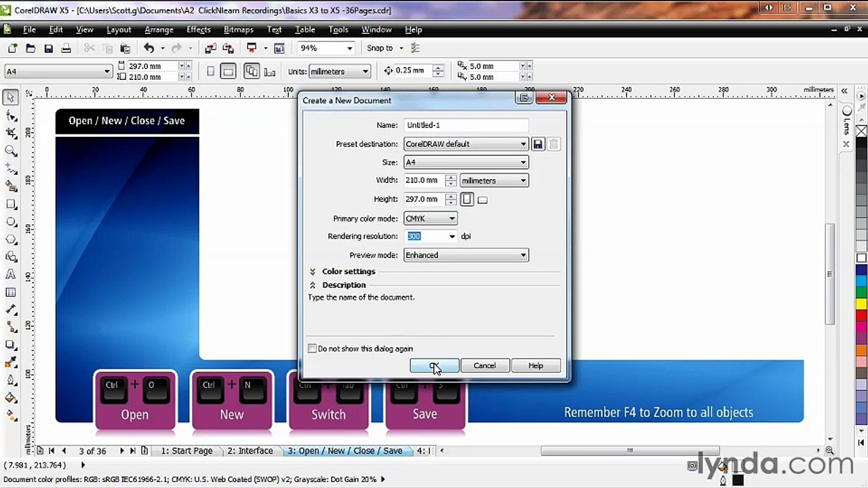Open the Primary color mode dropdown
Image resolution: width=868 pixels, height=488 pixels.
click(x=431, y=218)
